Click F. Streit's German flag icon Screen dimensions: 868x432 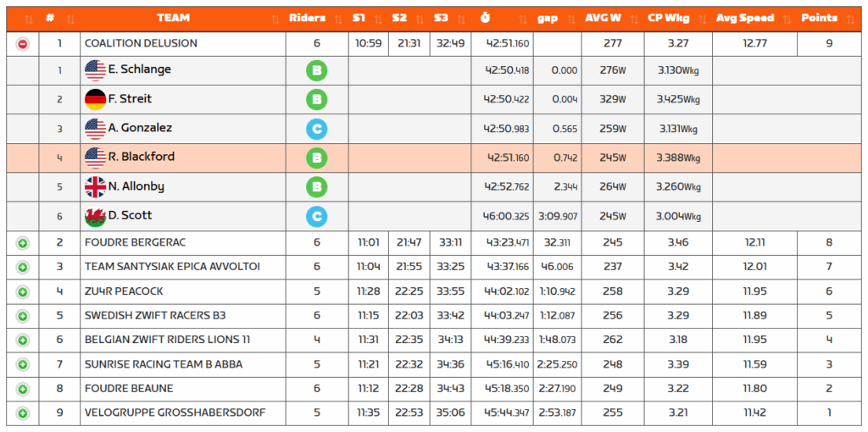(x=95, y=100)
